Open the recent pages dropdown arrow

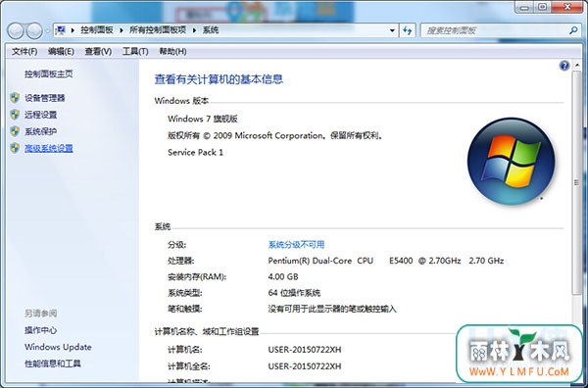pos(48,31)
